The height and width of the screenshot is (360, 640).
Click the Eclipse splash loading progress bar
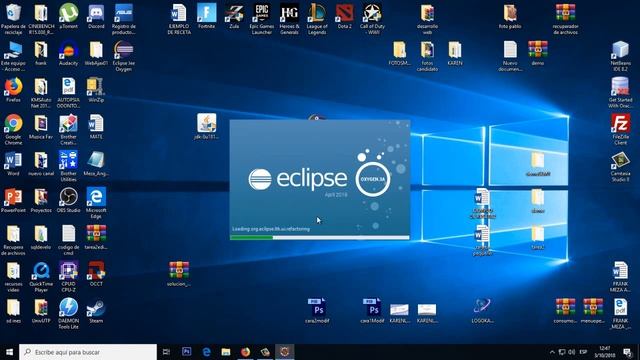320,237
